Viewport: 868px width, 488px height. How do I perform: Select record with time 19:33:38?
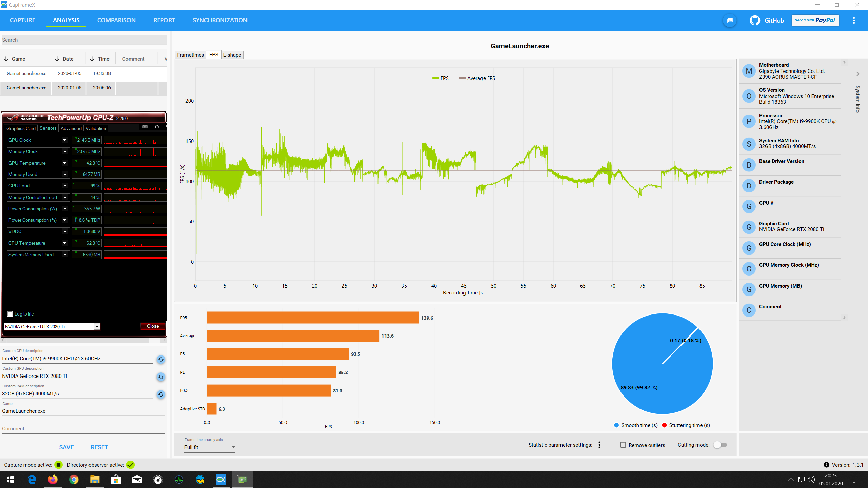pyautogui.click(x=84, y=73)
